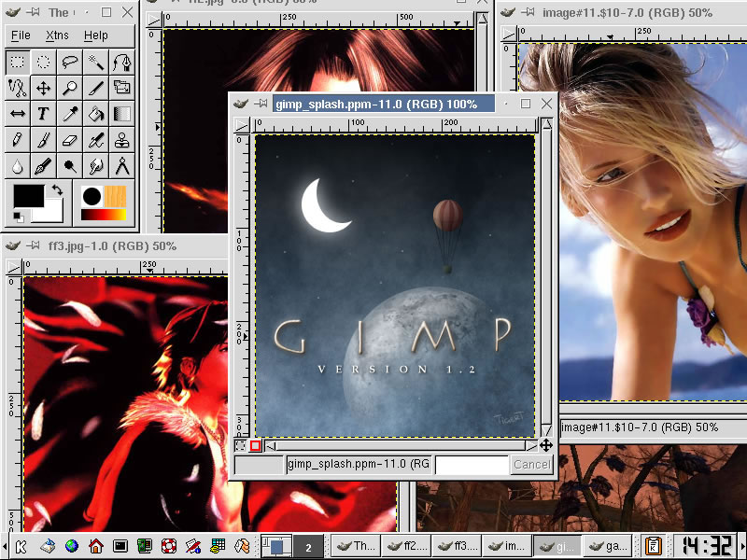The image size is (747, 560).
Task: Open the image menu triangle in gimp_splash window
Action: pyautogui.click(x=242, y=125)
